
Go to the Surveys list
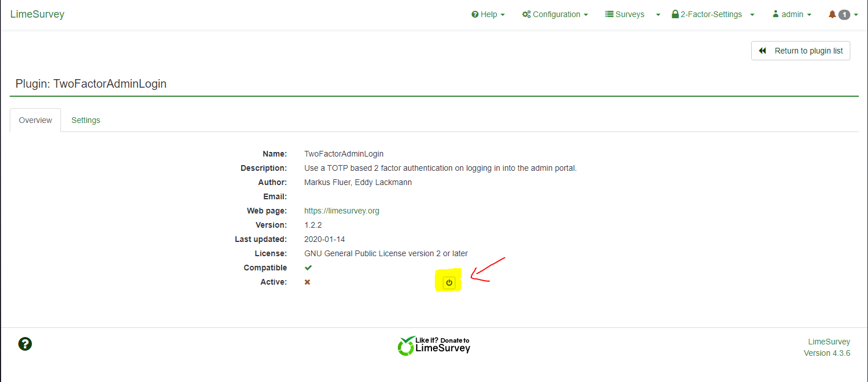click(x=625, y=14)
